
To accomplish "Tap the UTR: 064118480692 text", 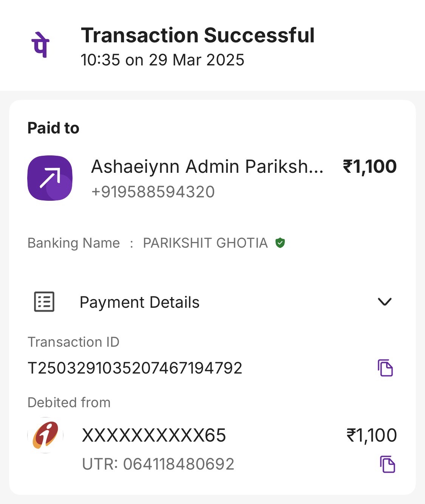I will [x=158, y=464].
